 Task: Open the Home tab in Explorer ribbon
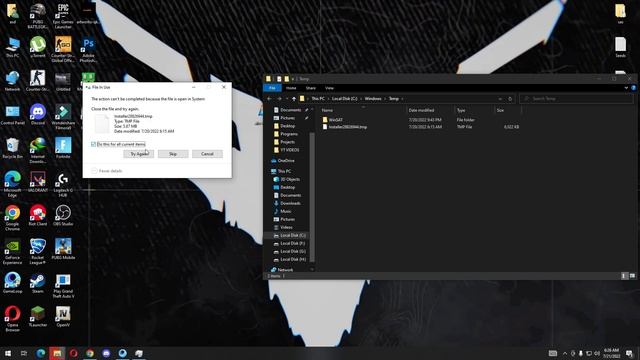291,88
